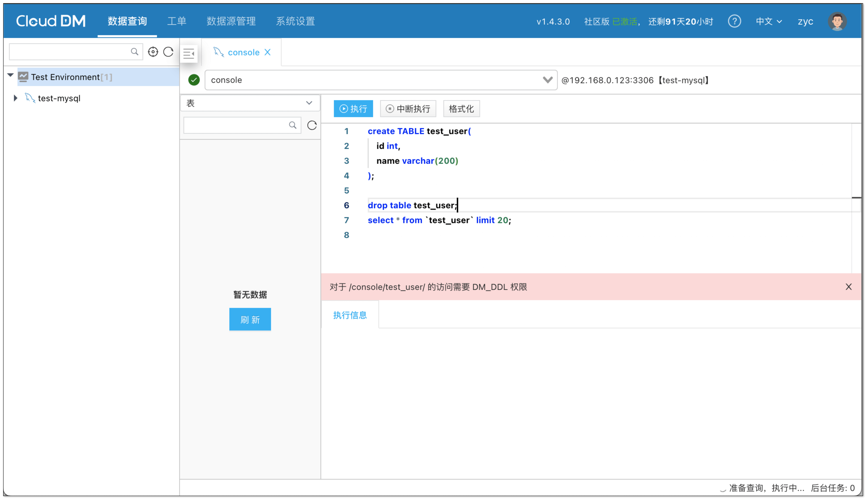Click the user avatar picture
This screenshot has height=501, width=868.
837,21
